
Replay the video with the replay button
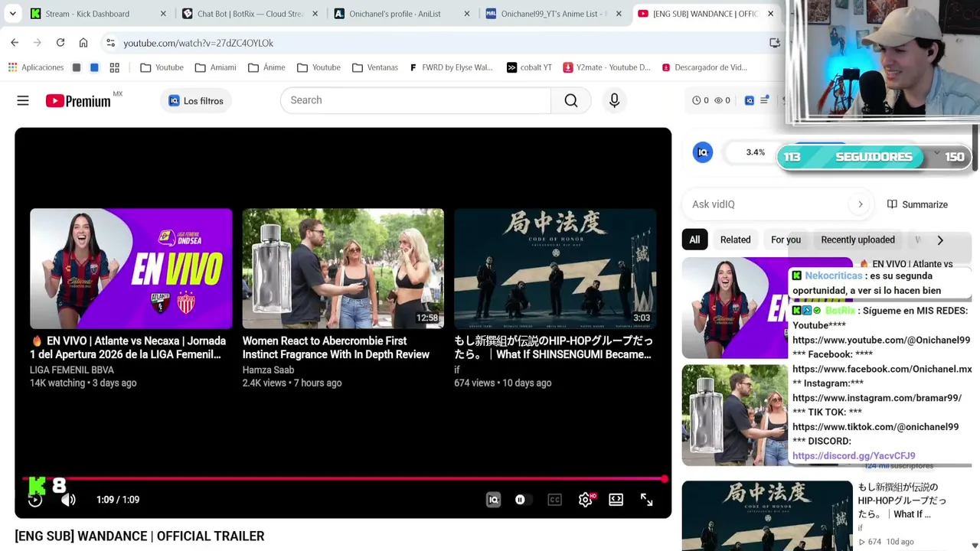(x=35, y=500)
